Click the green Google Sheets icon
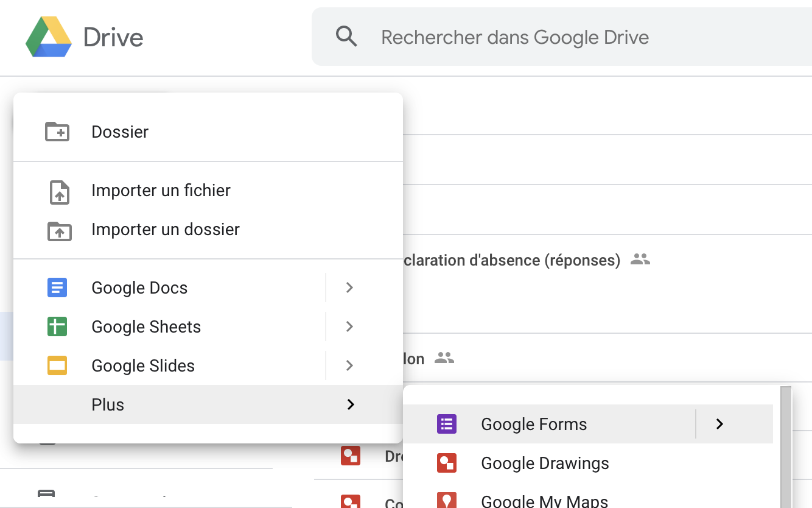Image resolution: width=812 pixels, height=508 pixels. (x=57, y=326)
